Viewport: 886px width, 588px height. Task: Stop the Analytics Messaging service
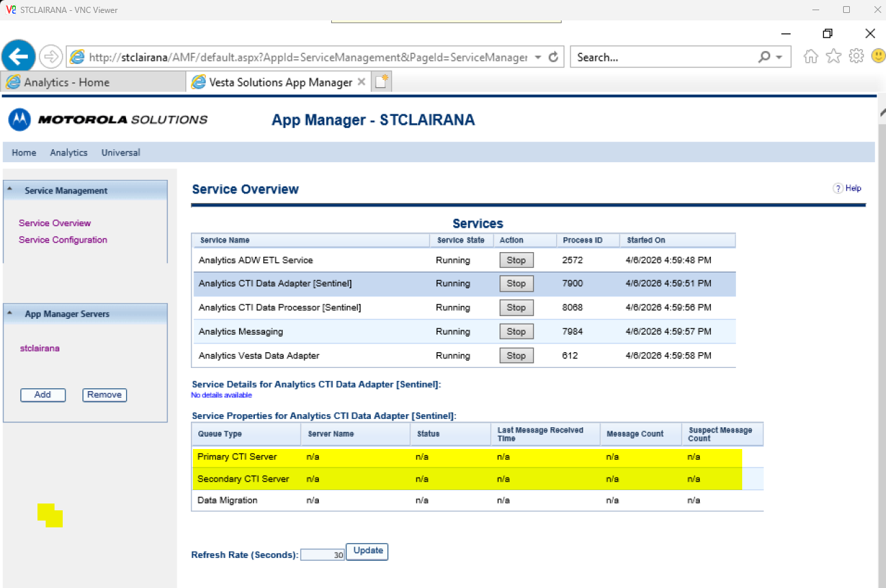[516, 332]
